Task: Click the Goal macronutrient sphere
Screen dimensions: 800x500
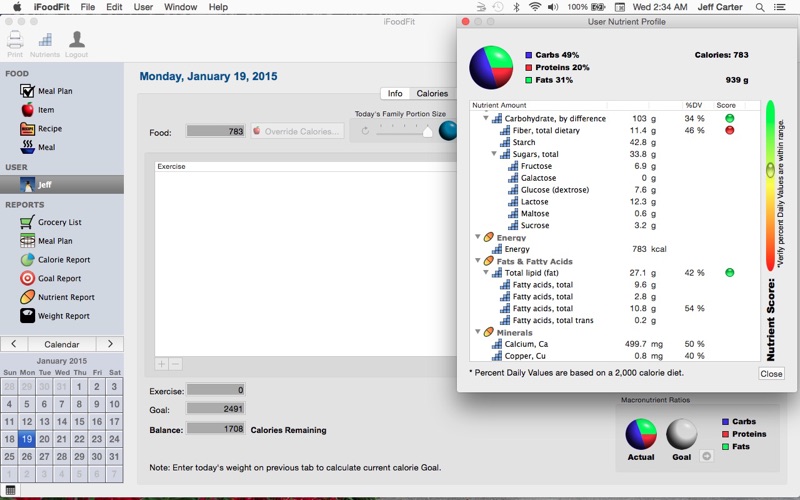Action: pyautogui.click(x=682, y=434)
